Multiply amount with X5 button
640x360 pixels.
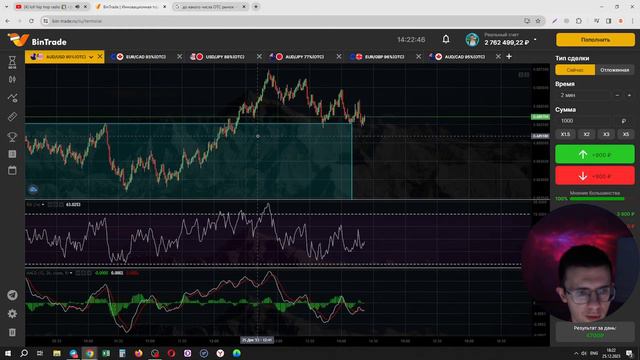pos(626,134)
